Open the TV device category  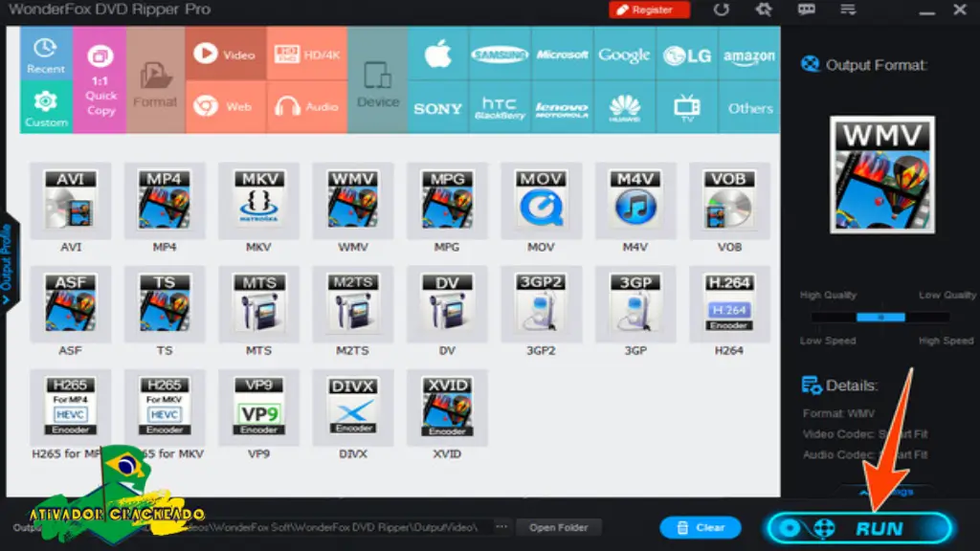point(687,107)
